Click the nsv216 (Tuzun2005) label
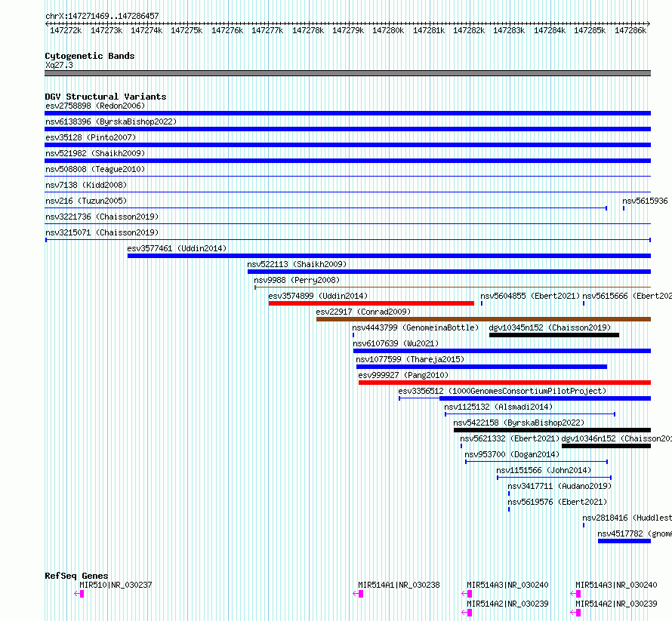The image size is (672, 621). pyautogui.click(x=86, y=201)
